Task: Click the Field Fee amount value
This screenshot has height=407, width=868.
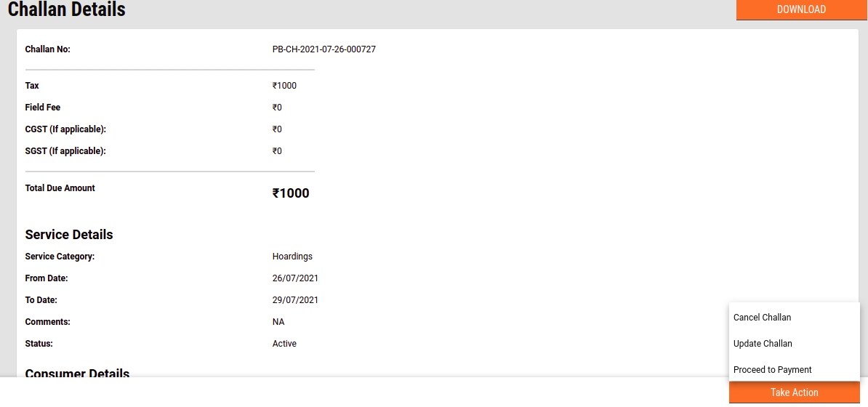Action: point(277,108)
